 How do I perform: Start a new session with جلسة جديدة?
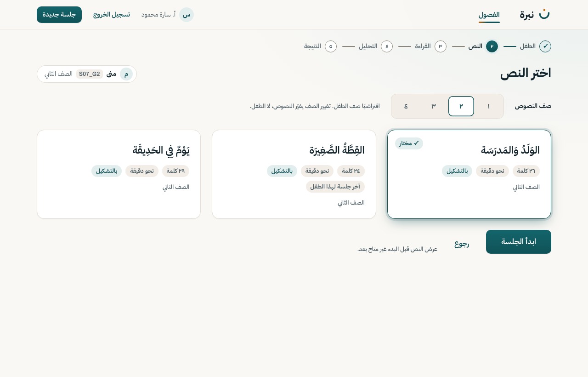[59, 15]
